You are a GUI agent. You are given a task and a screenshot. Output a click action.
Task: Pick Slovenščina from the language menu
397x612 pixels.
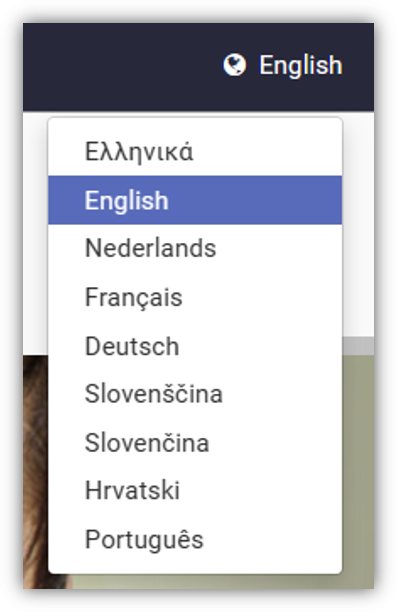click(x=195, y=393)
